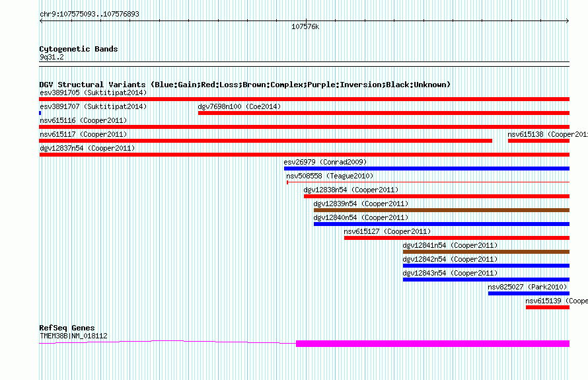This screenshot has width=588, height=380.
Task: Click the nsv615139 variant label
Action: [x=556, y=301]
